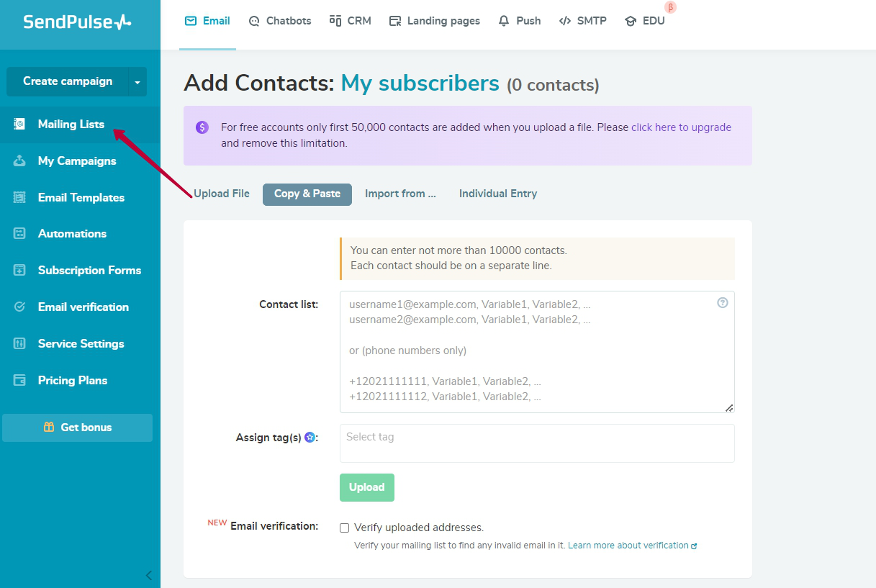Open the Create campaign dropdown arrow

coord(137,82)
